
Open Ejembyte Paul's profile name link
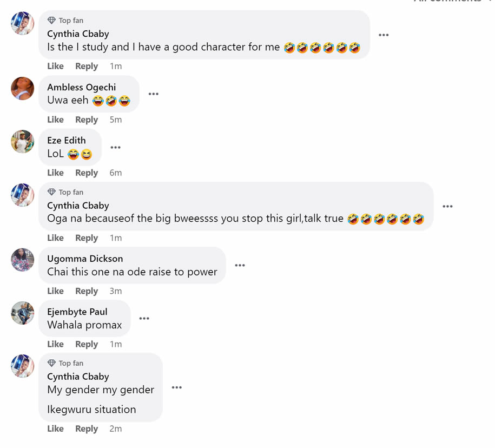[77, 312]
